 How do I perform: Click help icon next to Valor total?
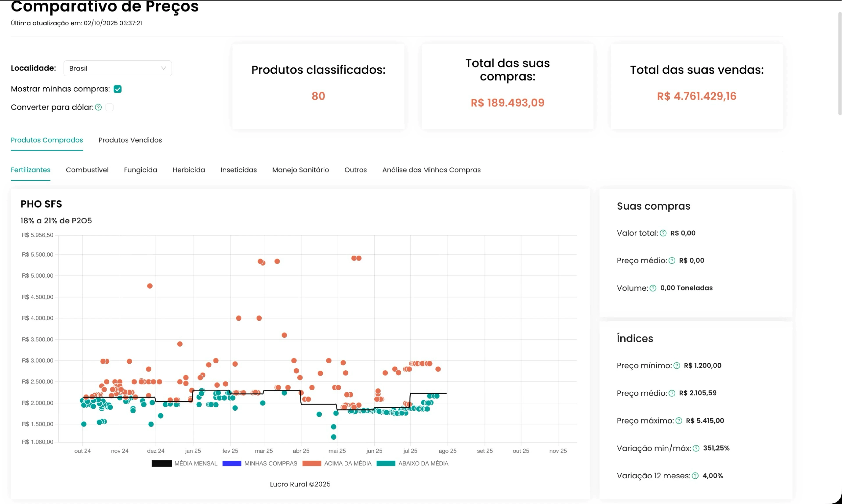click(663, 233)
